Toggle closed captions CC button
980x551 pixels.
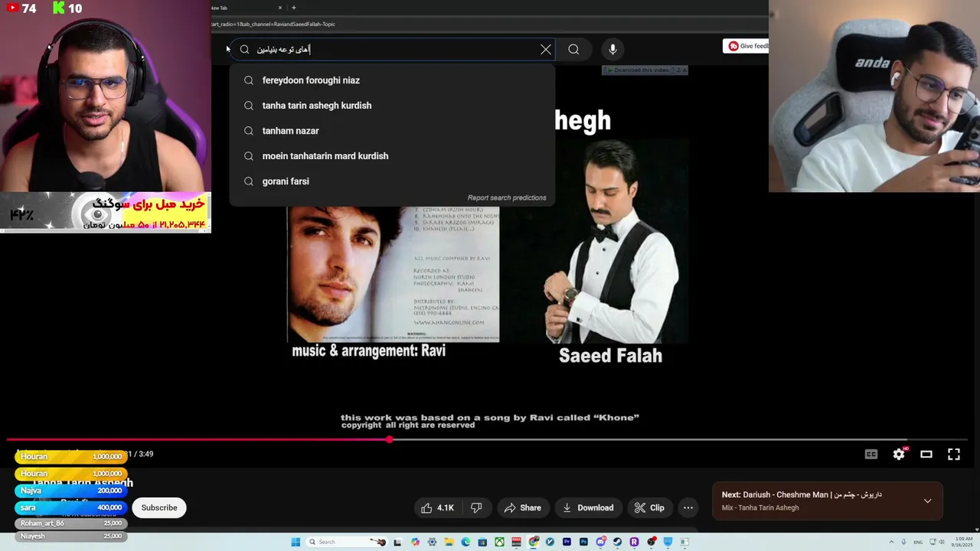pos(871,454)
